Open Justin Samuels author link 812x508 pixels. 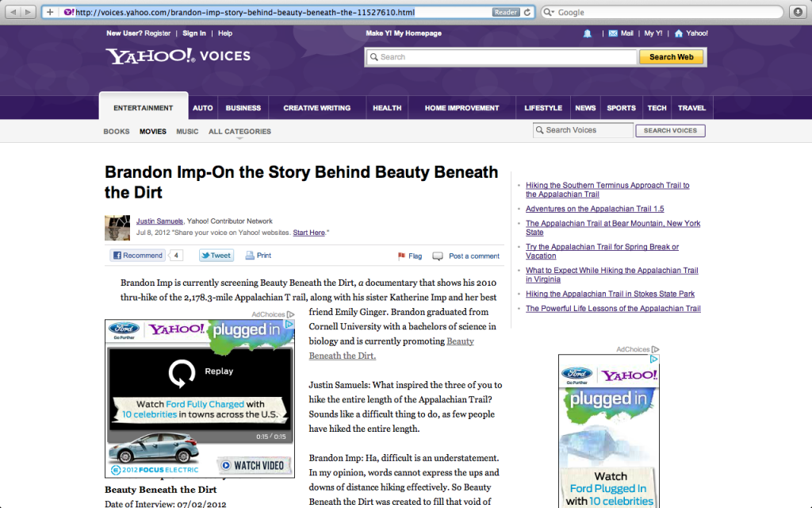pos(159,221)
